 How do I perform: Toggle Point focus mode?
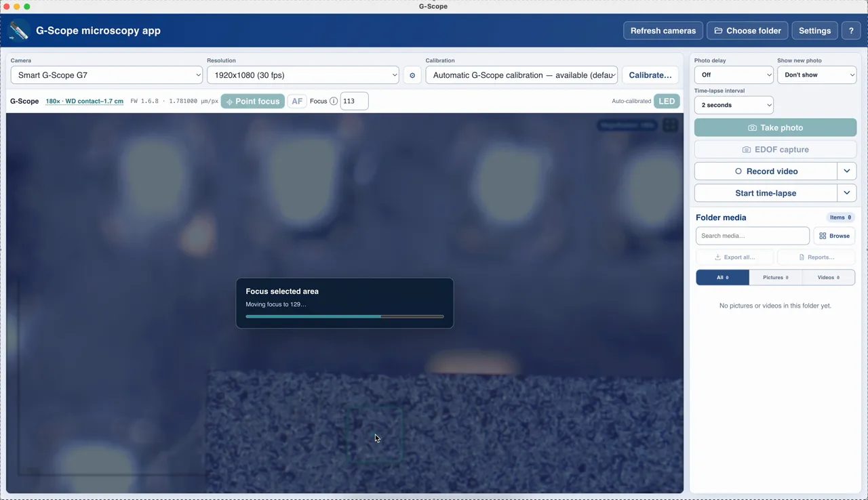[x=253, y=102]
